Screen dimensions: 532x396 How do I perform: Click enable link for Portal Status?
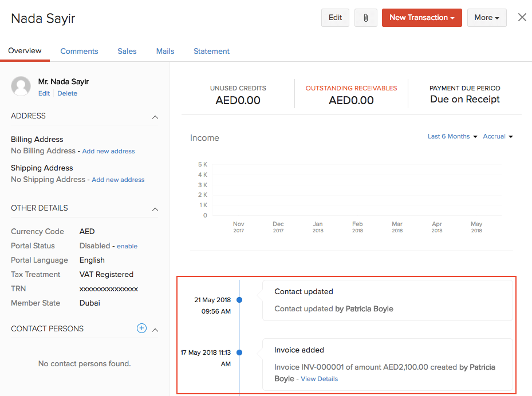tap(127, 246)
